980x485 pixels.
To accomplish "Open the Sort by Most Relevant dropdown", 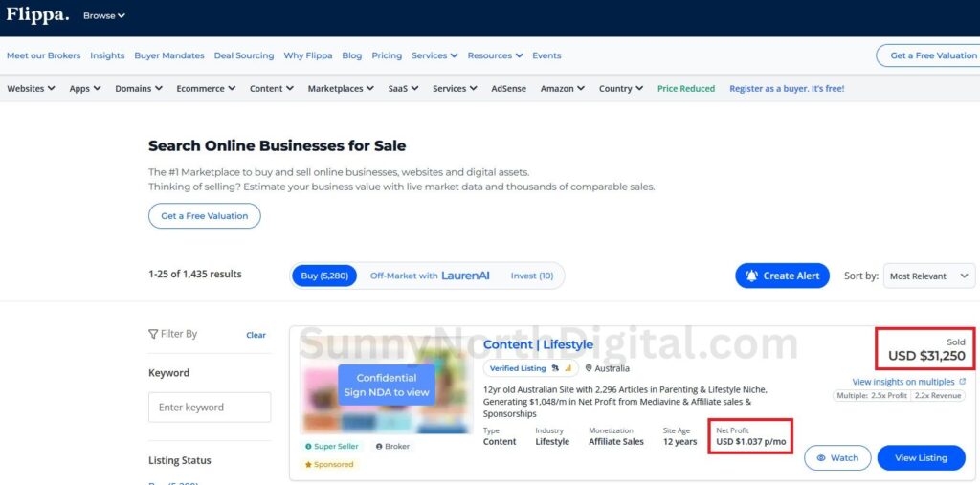I will coord(917,276).
